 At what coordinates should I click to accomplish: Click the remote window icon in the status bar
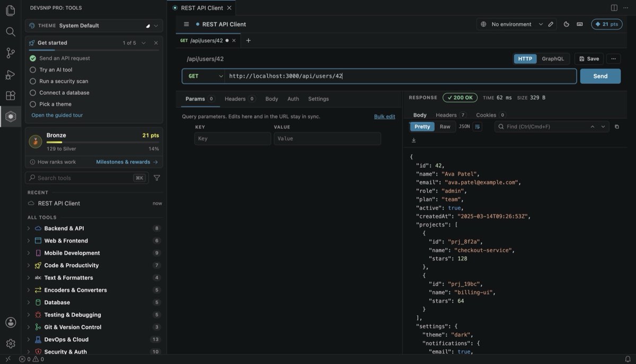coord(7,359)
